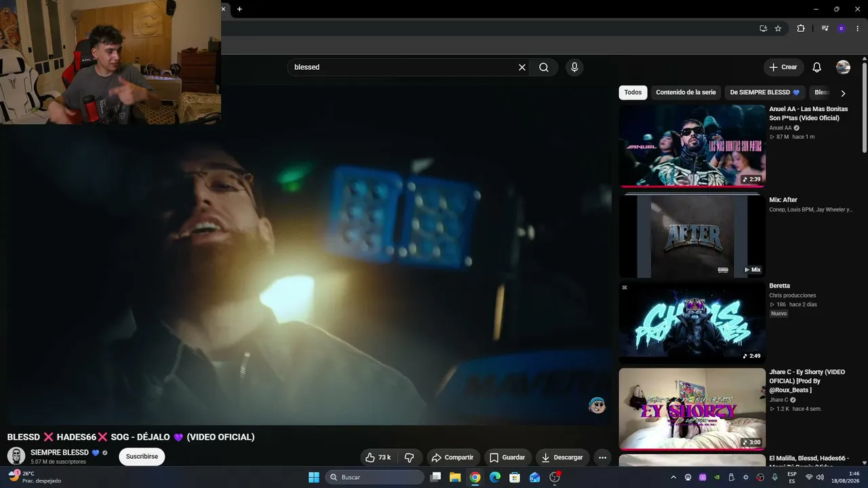Image resolution: width=868 pixels, height=488 pixels.
Task: Open the Outlook mail taskbar icon
Action: click(x=535, y=477)
